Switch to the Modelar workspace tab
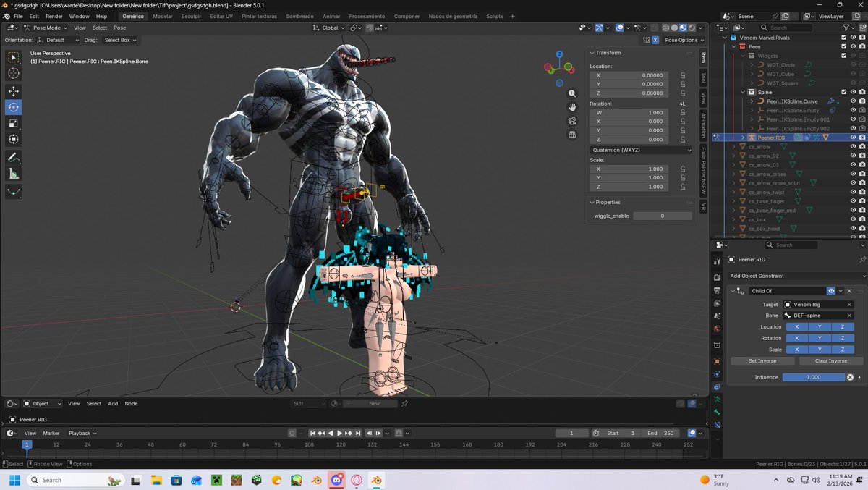This screenshot has width=868, height=490. coord(163,16)
